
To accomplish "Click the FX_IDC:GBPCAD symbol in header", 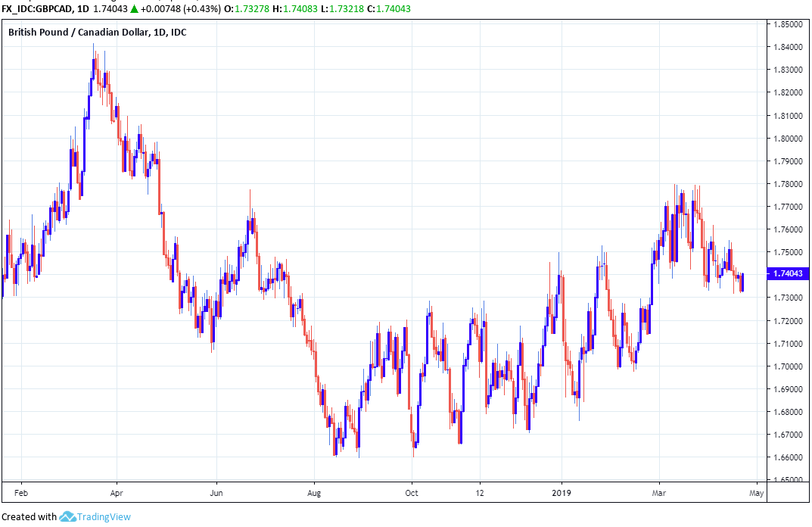I will coord(37,9).
